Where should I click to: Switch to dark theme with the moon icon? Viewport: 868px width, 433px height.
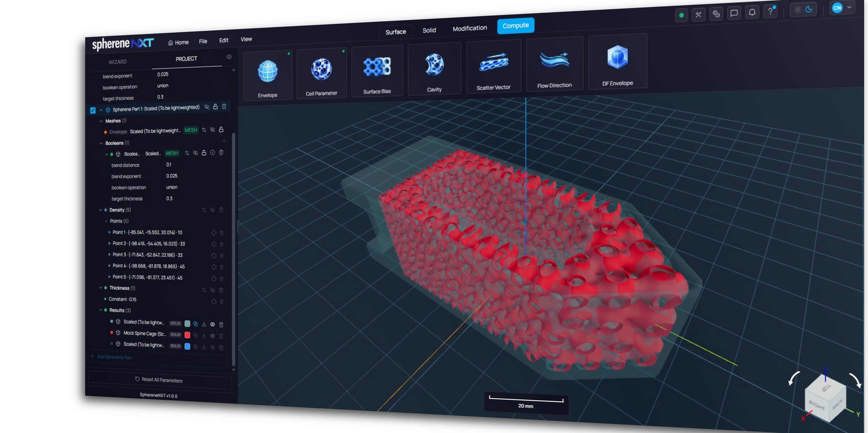(x=809, y=9)
